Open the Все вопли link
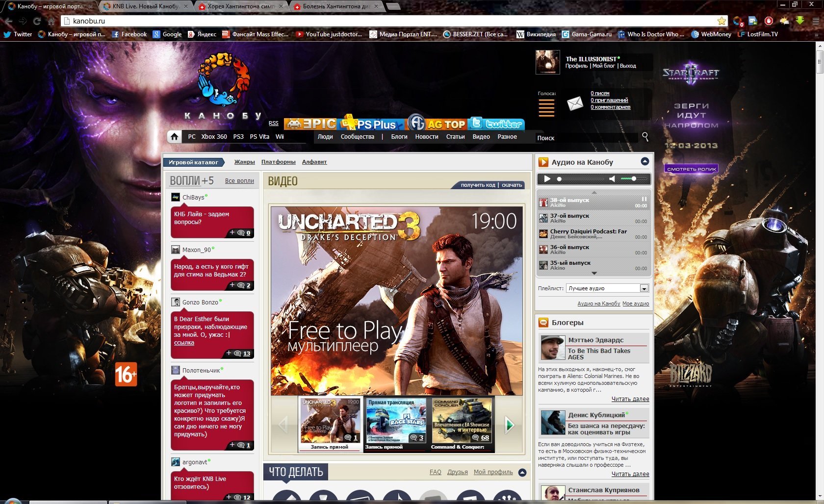This screenshot has width=824, height=504. (239, 181)
